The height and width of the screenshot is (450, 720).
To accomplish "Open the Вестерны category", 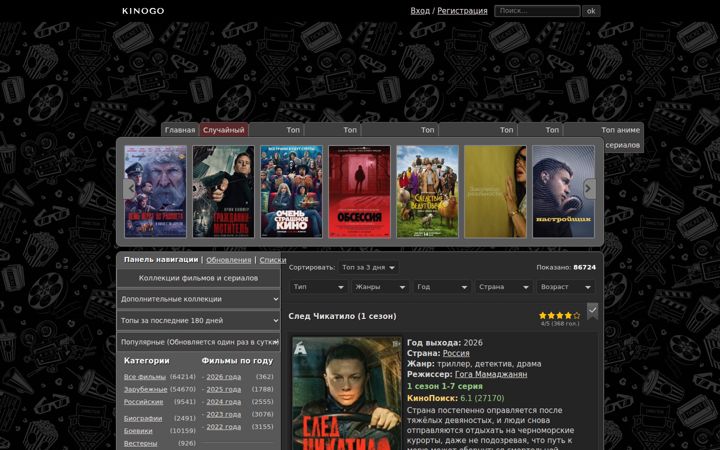I will coord(141,443).
